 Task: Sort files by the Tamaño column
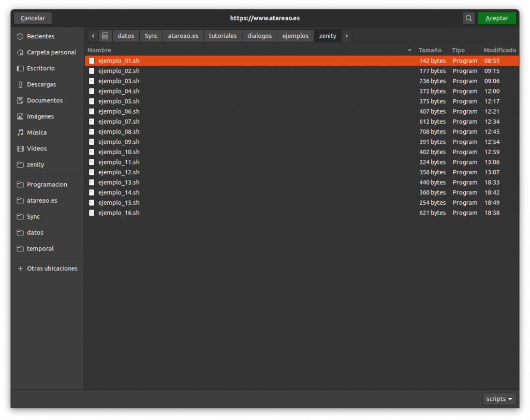pyautogui.click(x=430, y=50)
